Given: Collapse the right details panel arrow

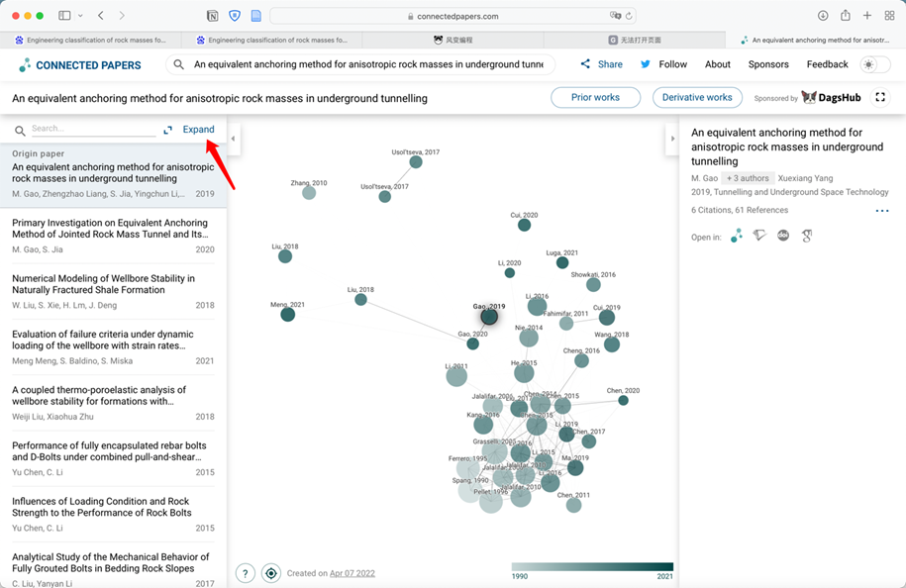Looking at the screenshot, I should tap(672, 139).
